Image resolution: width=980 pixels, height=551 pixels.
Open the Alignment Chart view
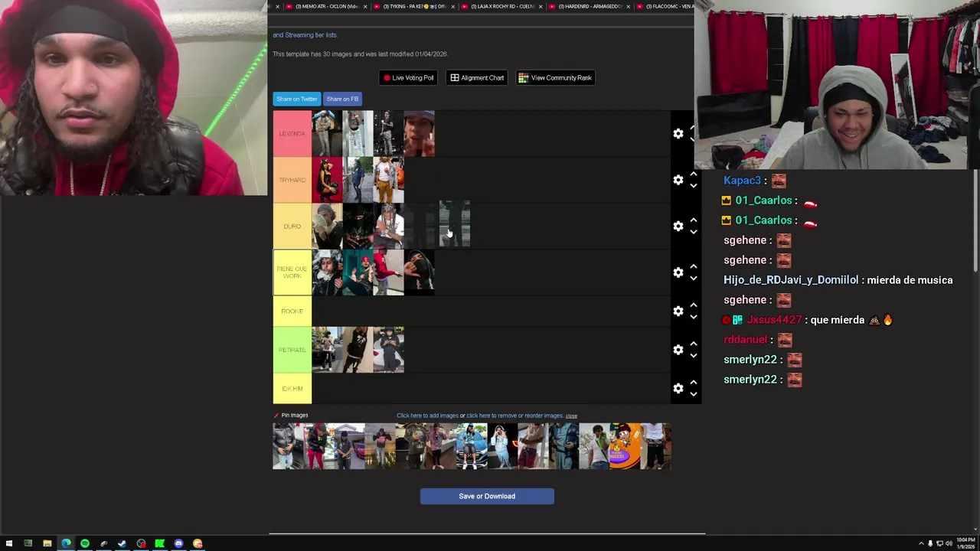(477, 77)
